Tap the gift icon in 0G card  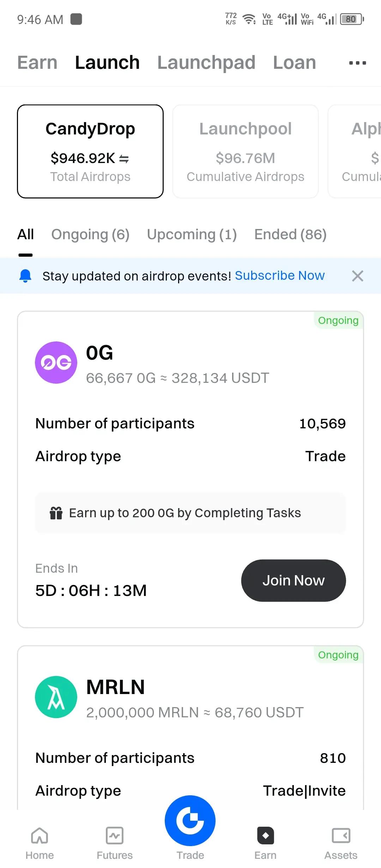click(x=56, y=513)
